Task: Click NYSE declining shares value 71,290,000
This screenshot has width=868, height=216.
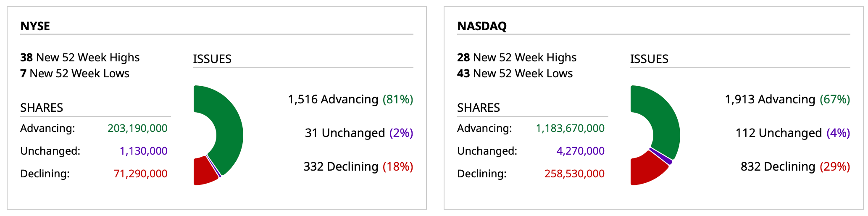Action: [140, 174]
